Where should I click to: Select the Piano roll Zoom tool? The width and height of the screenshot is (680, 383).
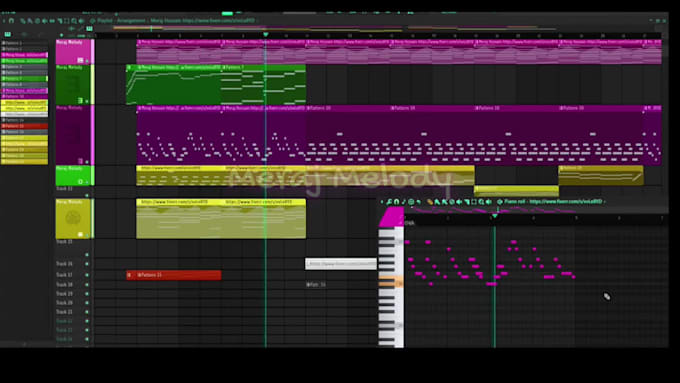point(481,202)
